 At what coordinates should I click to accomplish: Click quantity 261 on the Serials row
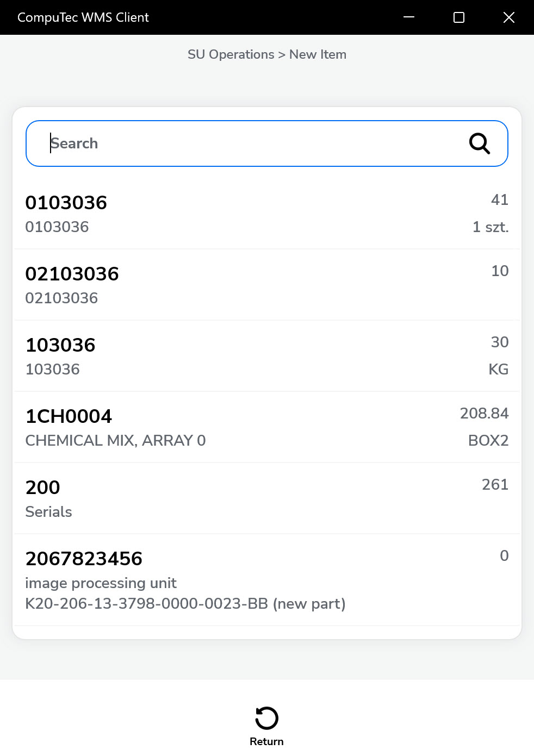click(495, 485)
